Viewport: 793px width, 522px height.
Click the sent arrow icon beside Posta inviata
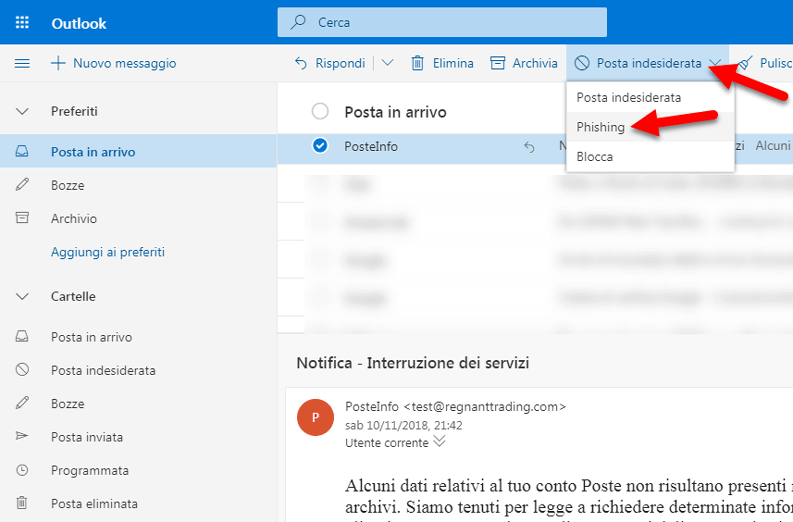click(22, 436)
